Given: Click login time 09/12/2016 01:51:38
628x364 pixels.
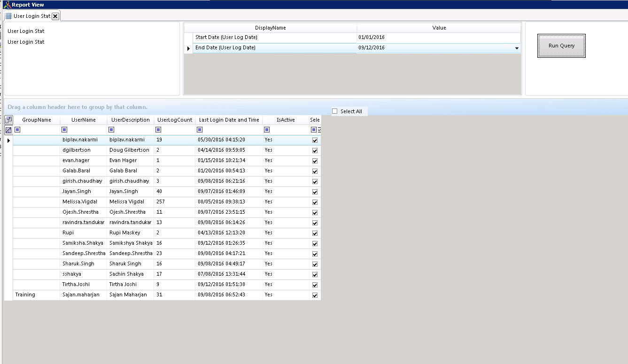Looking at the screenshot, I should coord(229,285).
